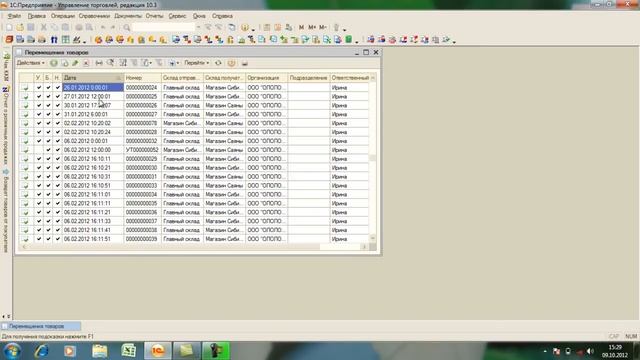Click the Undo arrow in main toolbar
The image size is (640, 360).
coord(103,27)
